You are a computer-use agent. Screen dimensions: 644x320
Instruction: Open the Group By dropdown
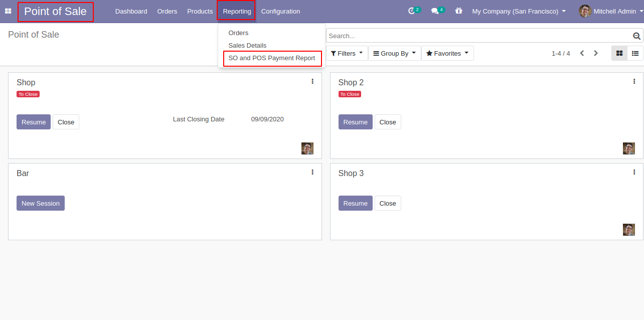395,53
